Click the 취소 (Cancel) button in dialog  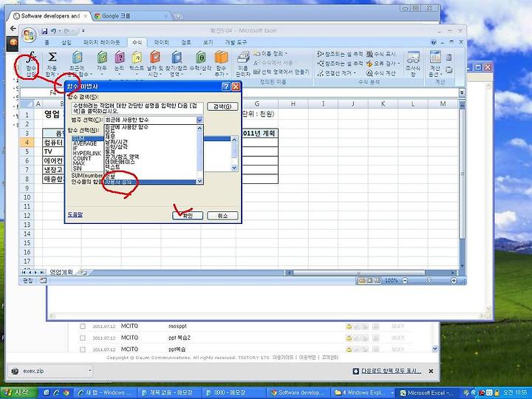coord(222,216)
